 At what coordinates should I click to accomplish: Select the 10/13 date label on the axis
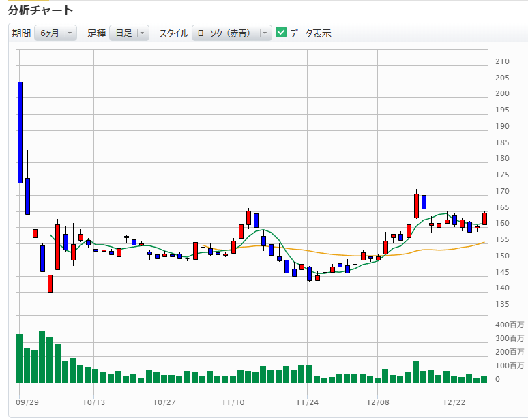pos(93,402)
